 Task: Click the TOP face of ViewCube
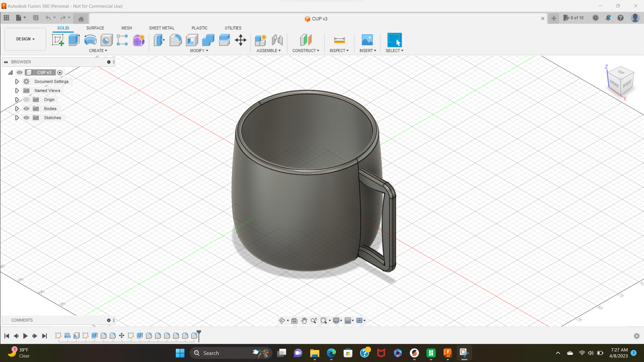[x=621, y=72]
